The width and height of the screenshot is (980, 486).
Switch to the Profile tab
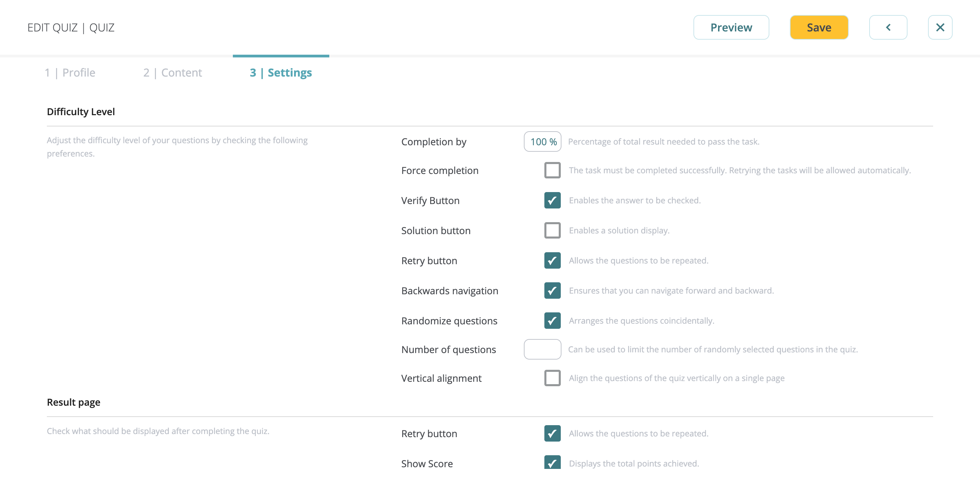click(x=70, y=73)
